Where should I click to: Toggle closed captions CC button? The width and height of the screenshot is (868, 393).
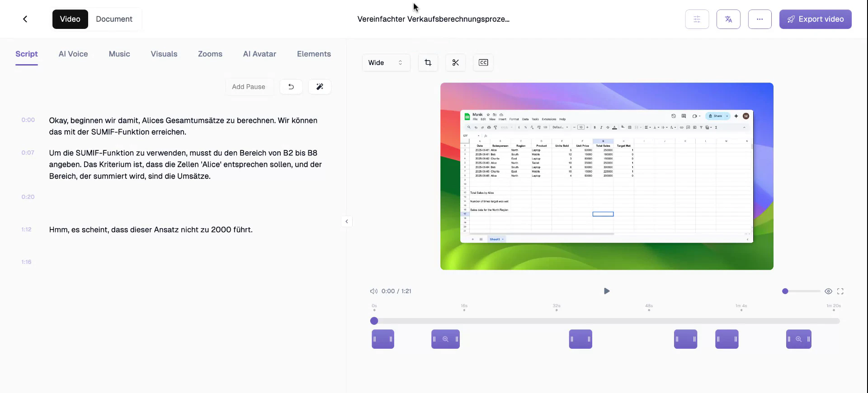[x=483, y=62]
